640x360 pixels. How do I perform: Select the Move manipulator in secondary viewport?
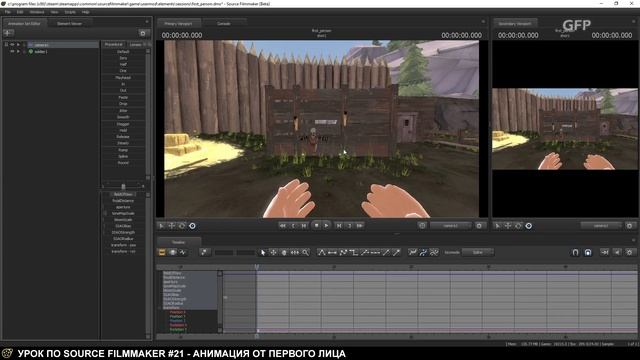[x=508, y=226]
